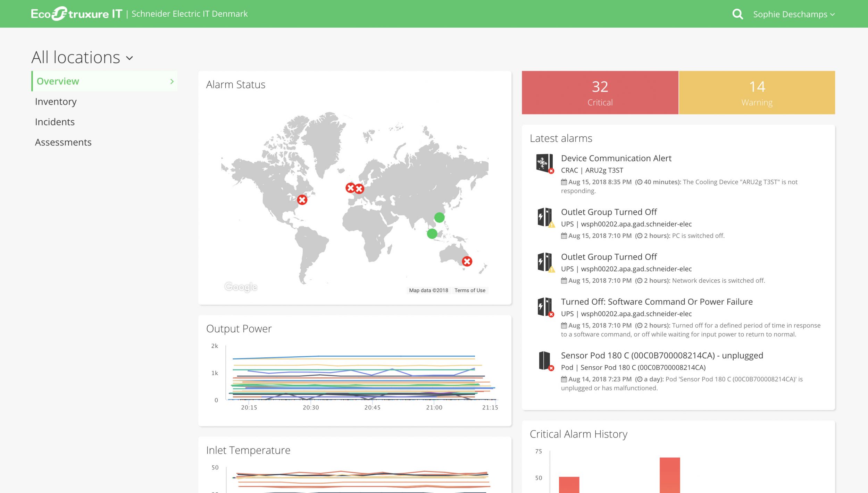Open the Inventory section
The height and width of the screenshot is (493, 868).
pyautogui.click(x=56, y=102)
